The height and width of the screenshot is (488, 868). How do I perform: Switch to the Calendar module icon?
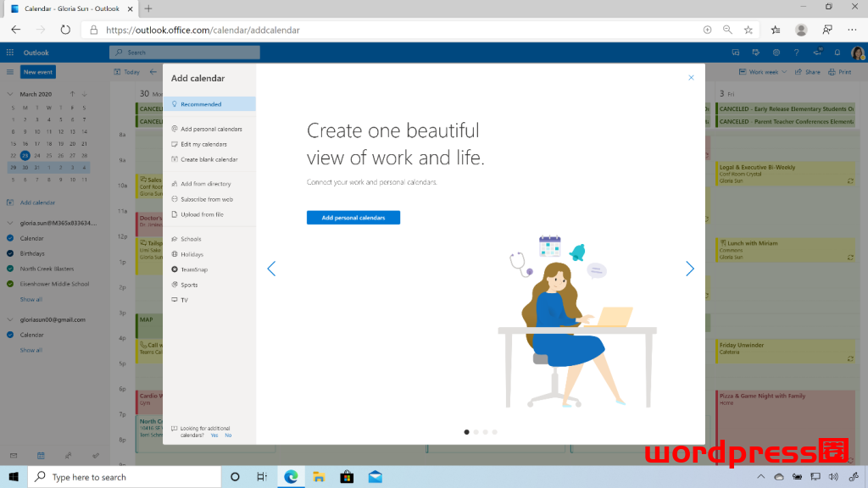[x=41, y=456]
